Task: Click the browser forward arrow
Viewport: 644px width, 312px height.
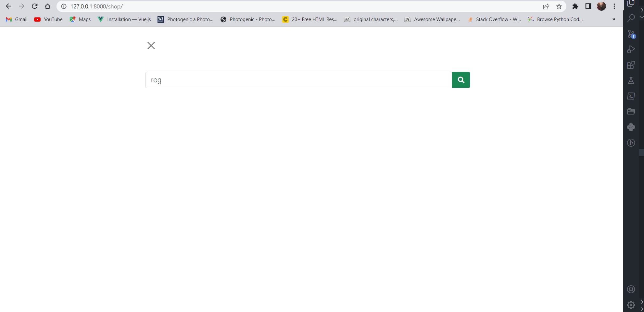Action: point(21,6)
